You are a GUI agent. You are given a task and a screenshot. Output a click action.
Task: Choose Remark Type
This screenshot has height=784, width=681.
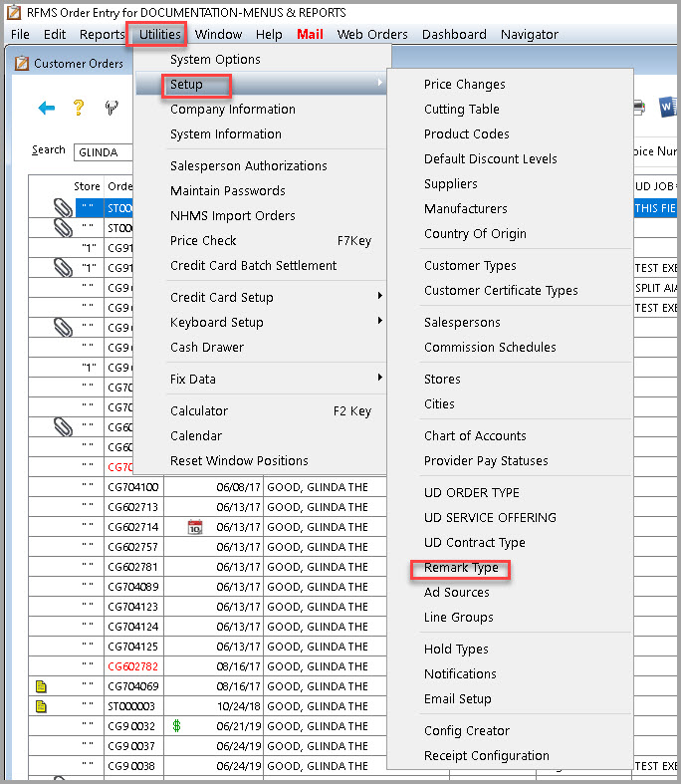click(461, 568)
